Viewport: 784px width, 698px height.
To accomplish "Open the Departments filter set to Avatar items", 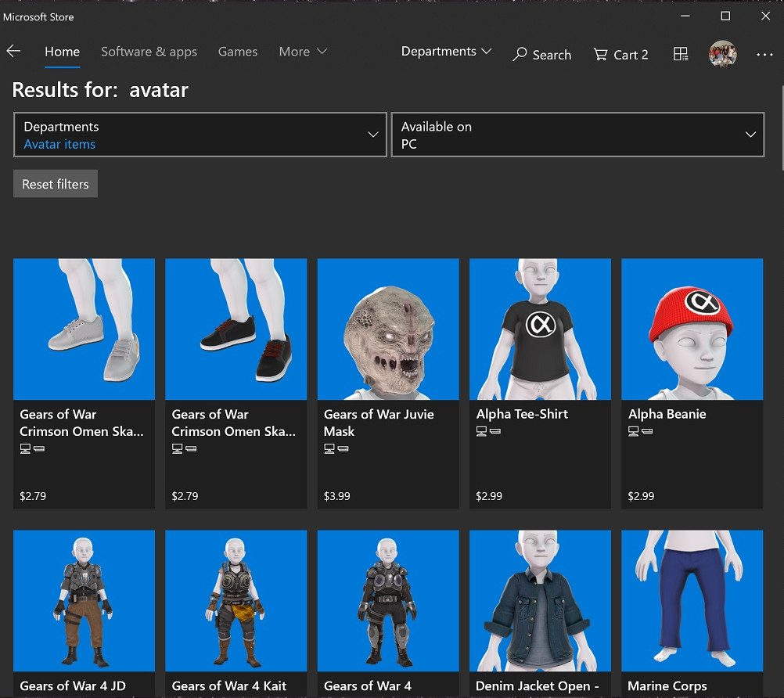I will [200, 135].
